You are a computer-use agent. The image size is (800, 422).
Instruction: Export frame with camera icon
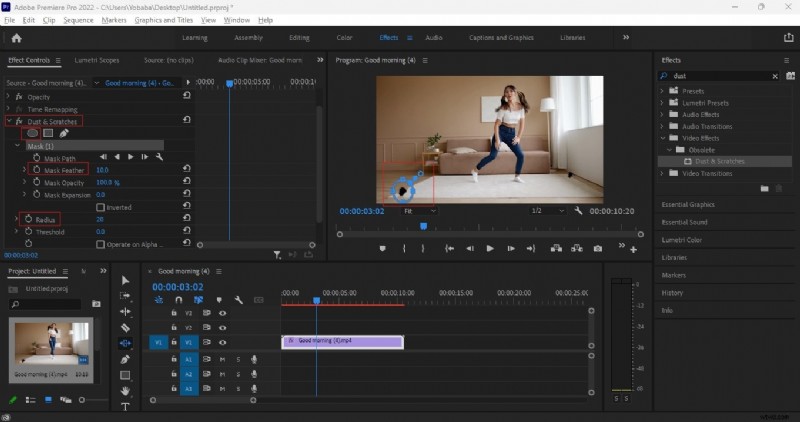coord(597,249)
